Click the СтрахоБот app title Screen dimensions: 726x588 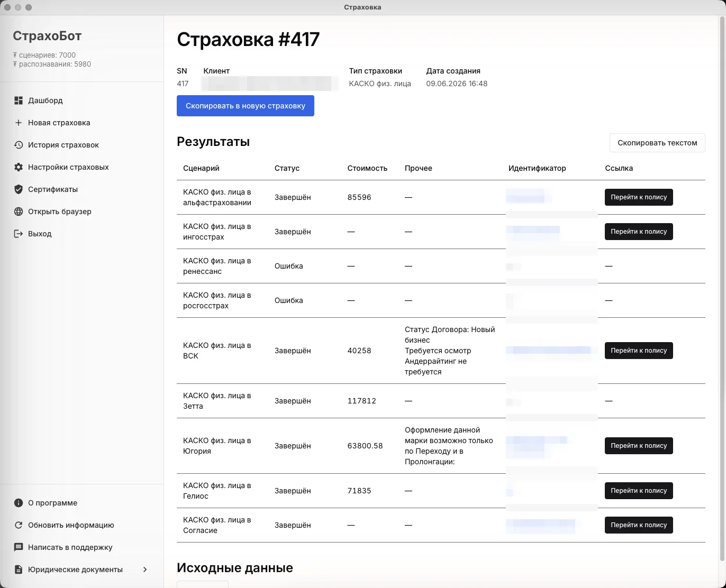click(x=47, y=36)
